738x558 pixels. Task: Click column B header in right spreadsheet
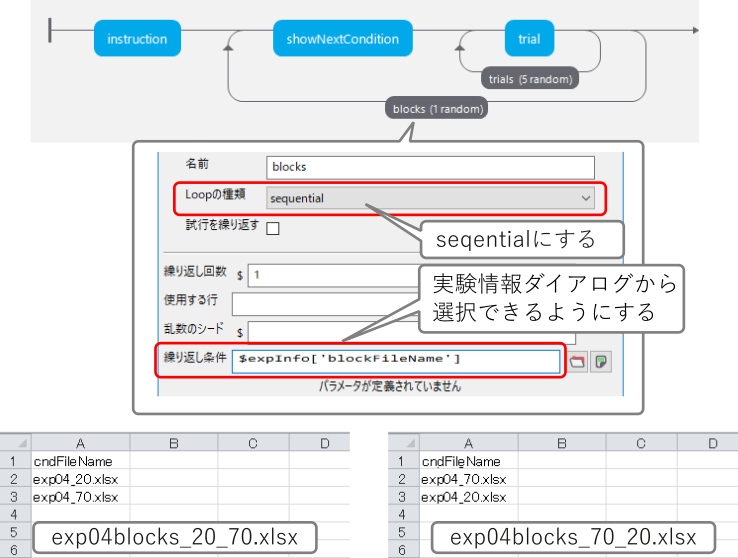point(562,443)
